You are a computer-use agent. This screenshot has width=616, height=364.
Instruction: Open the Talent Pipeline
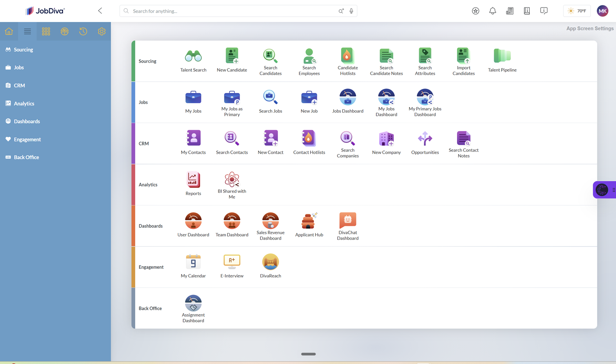coord(502,61)
